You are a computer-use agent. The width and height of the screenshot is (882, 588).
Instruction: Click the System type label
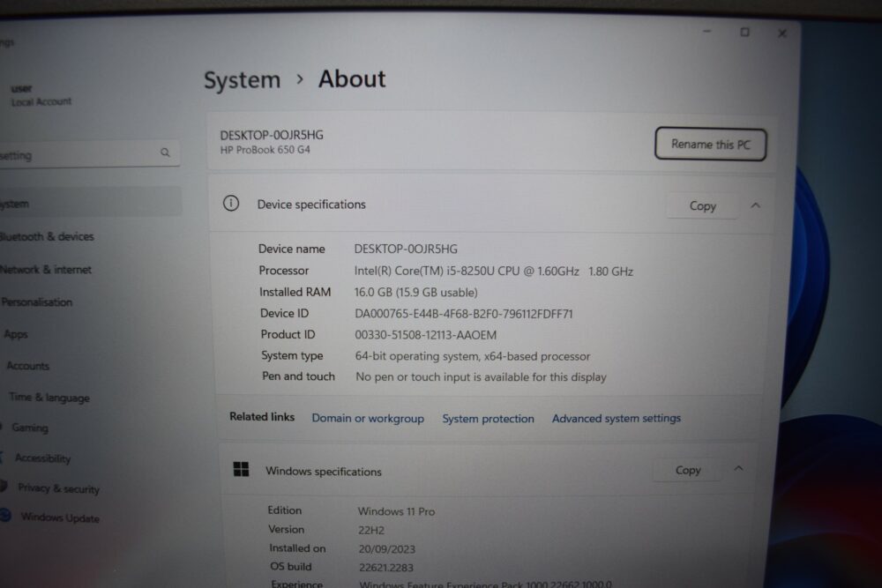(x=292, y=355)
